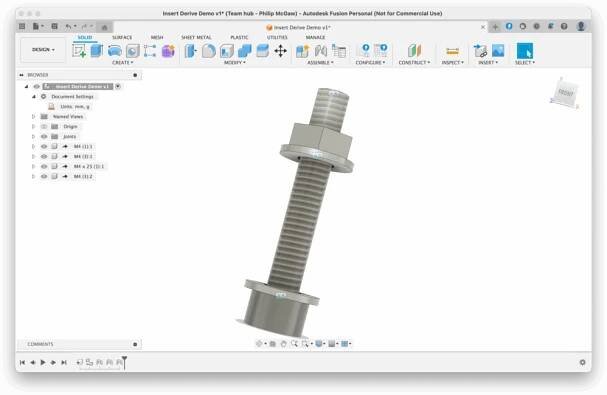
Task: Select the New Component tool
Action: pyautogui.click(x=302, y=51)
